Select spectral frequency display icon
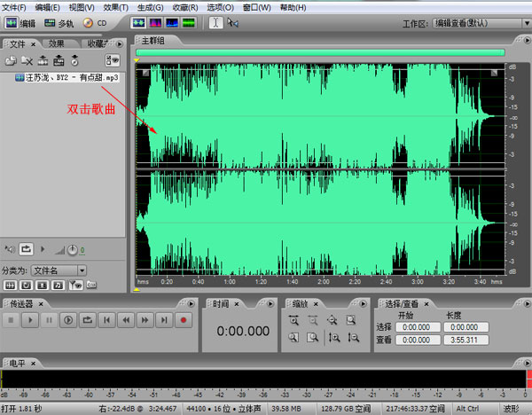This screenshot has height=415, width=532. 155,23
